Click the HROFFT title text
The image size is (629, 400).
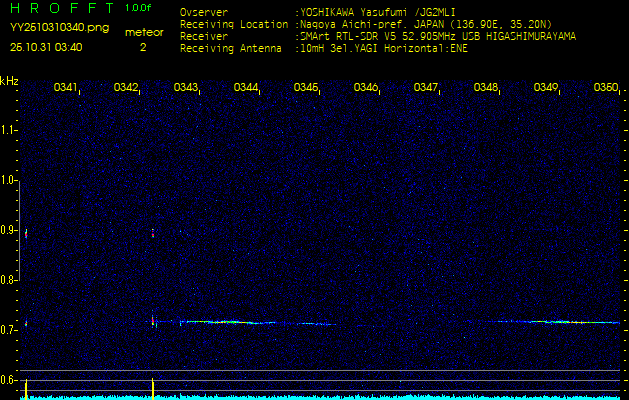click(x=62, y=9)
